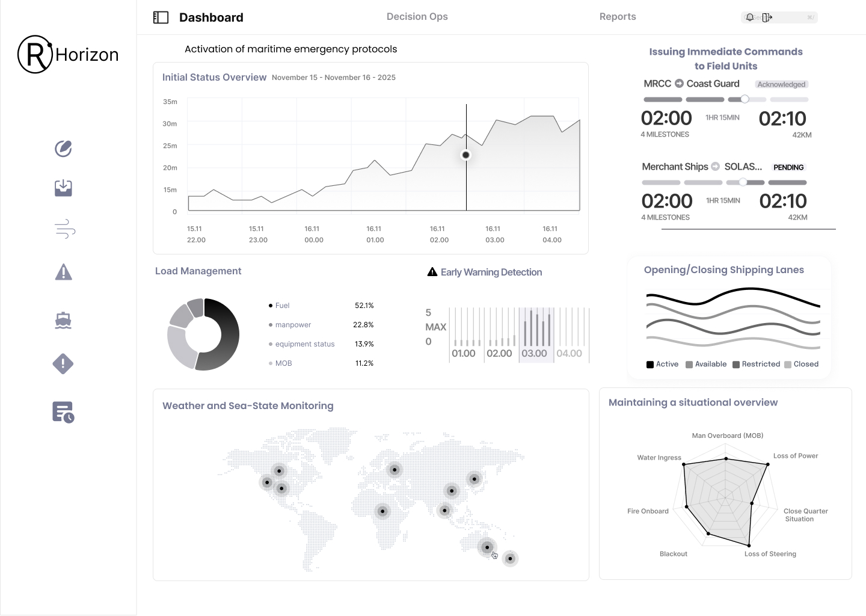
Task: Click the notification bell icon
Action: [x=750, y=17]
